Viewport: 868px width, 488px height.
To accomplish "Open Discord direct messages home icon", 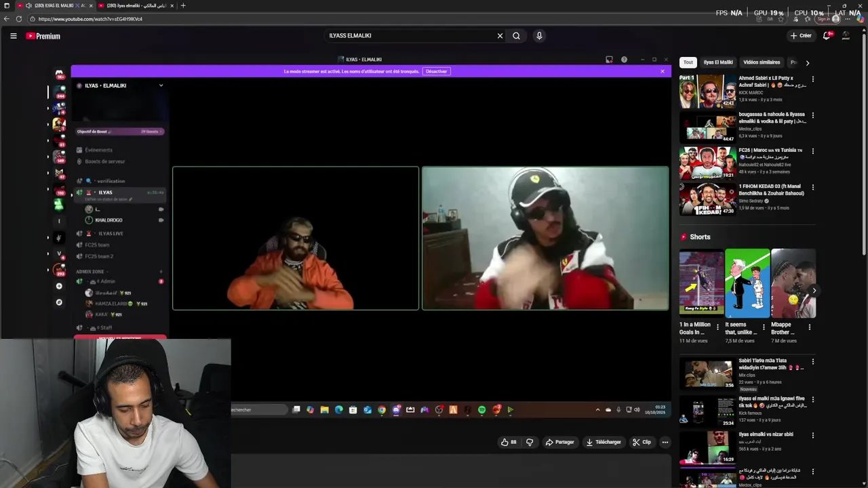I will click(x=59, y=73).
